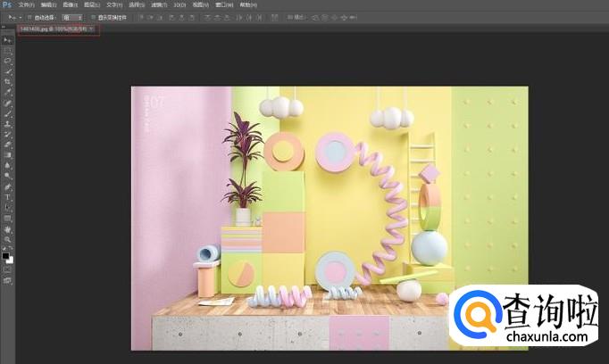Image resolution: width=609 pixels, height=364 pixels.
Task: Open the 图像 menu
Action: 69,4
